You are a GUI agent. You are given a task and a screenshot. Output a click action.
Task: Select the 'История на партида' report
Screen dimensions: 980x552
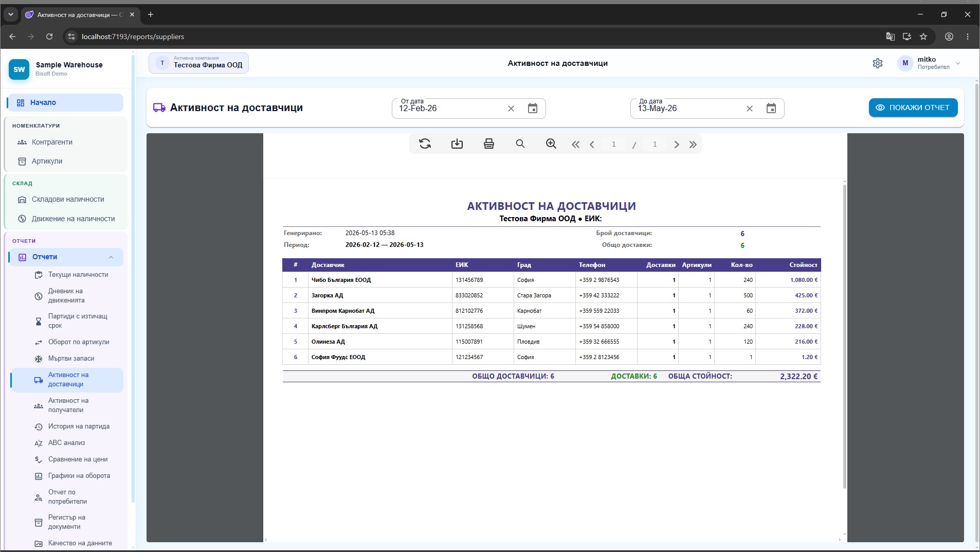tap(79, 426)
